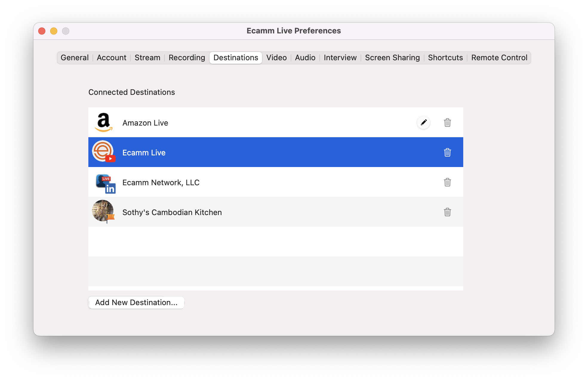Close the Ecamm Live Preferences window
This screenshot has height=380, width=588.
42,31
